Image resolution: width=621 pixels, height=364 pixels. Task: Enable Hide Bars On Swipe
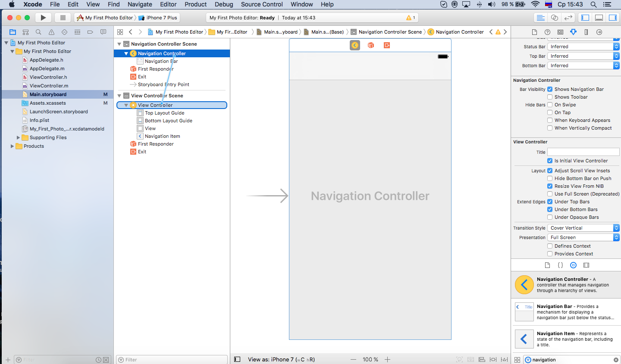coord(550,105)
